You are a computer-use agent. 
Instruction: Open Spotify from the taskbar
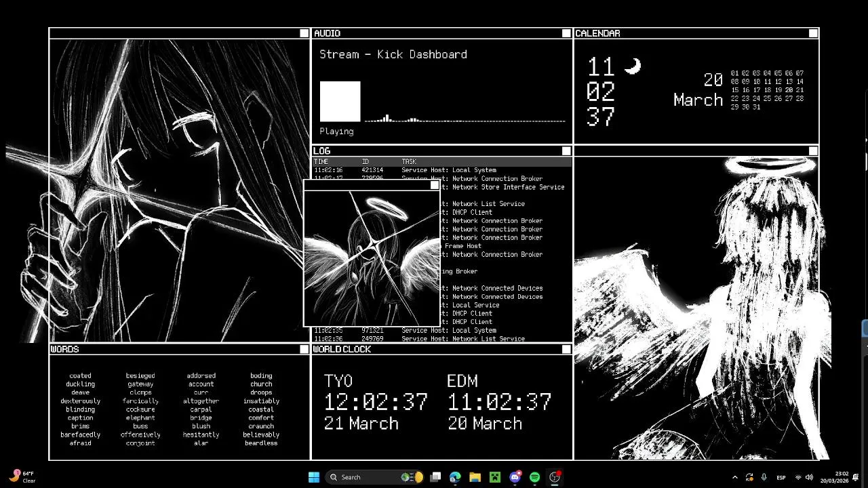coord(534,477)
